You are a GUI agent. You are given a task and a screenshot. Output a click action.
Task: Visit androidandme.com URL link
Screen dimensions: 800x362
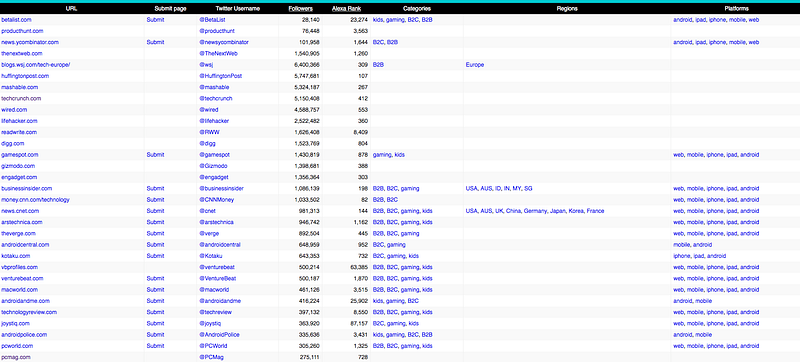(x=26, y=300)
